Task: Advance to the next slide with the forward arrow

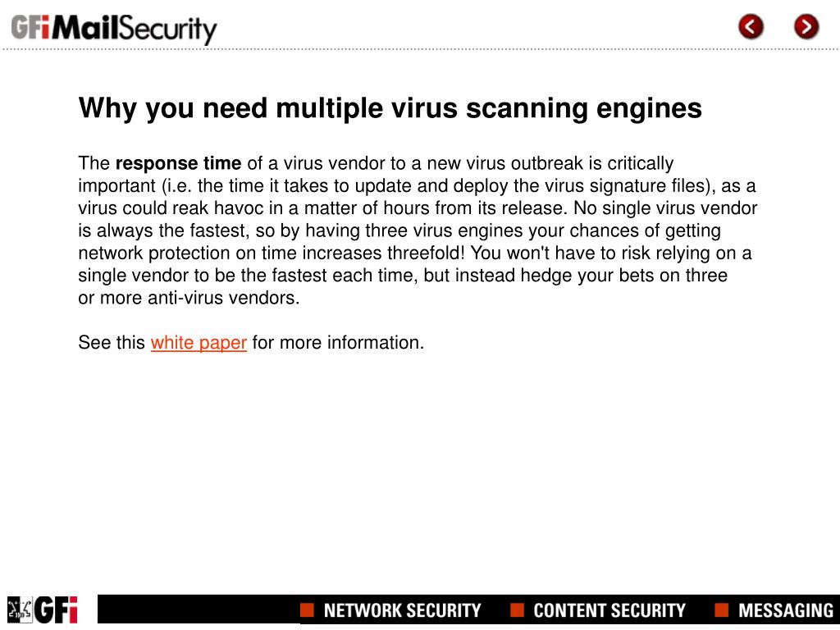Action: coord(806,27)
